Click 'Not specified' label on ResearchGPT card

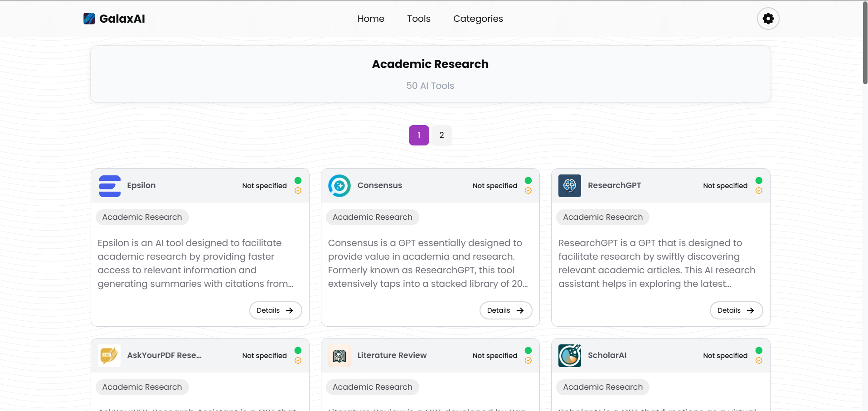tap(725, 186)
